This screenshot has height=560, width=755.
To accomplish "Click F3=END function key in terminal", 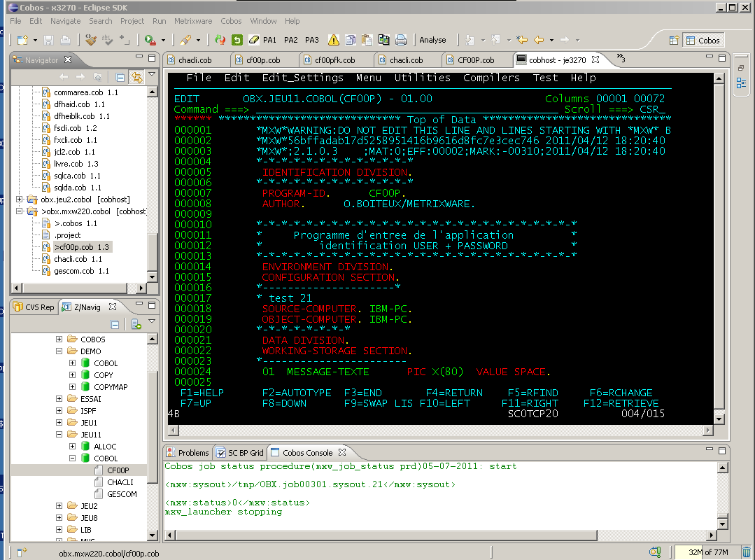I will (362, 393).
